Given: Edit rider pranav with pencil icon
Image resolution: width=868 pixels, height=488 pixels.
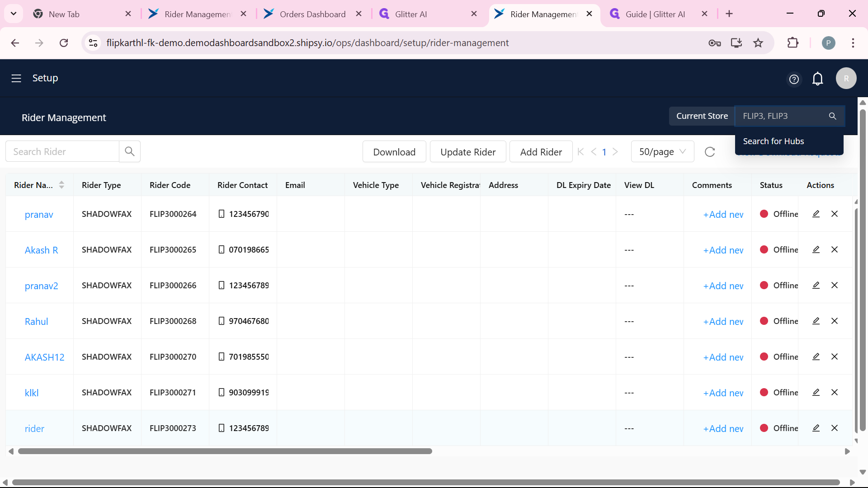Looking at the screenshot, I should tap(816, 214).
